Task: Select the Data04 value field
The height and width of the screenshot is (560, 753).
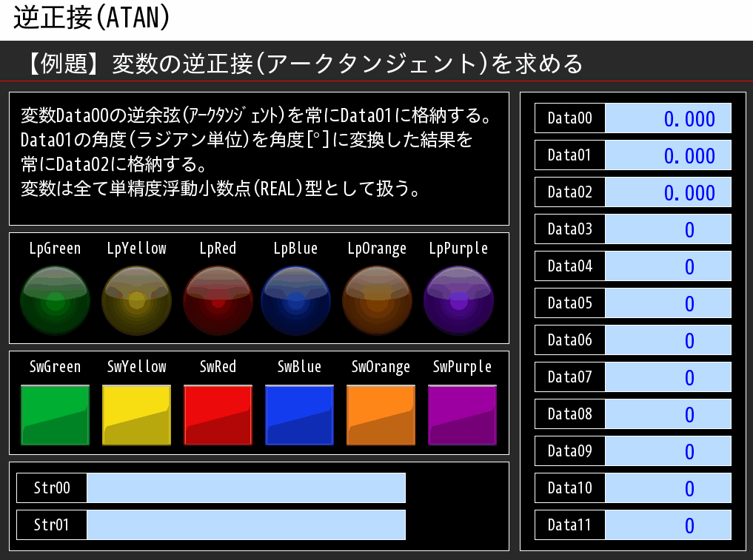Action: tap(668, 266)
